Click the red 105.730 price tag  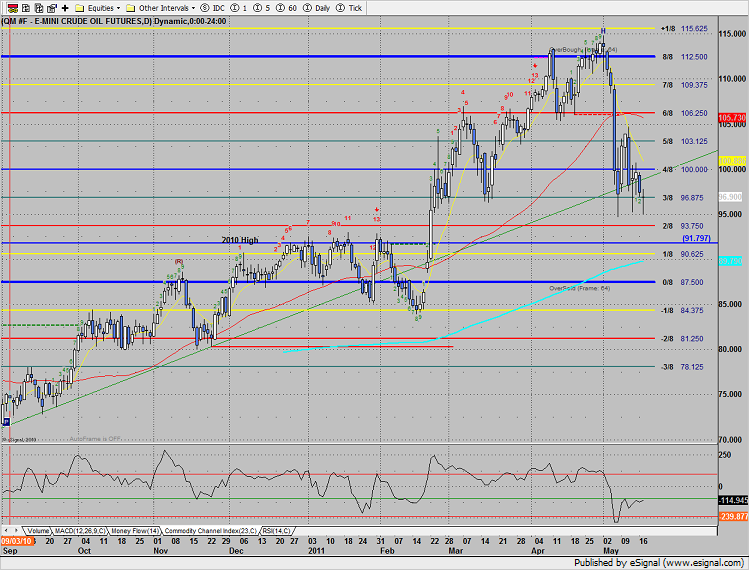[x=732, y=118]
